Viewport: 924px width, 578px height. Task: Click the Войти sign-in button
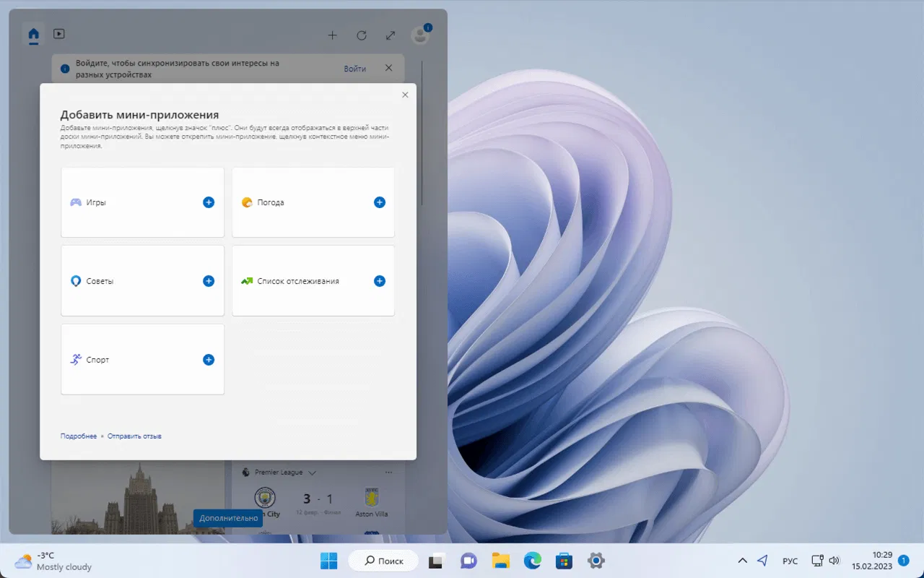(354, 69)
